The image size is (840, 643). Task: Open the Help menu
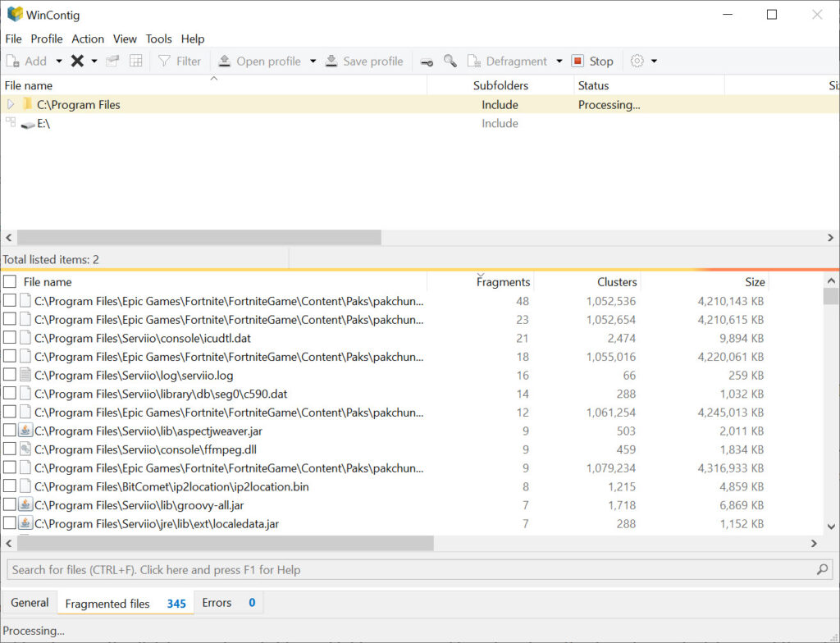coord(192,39)
